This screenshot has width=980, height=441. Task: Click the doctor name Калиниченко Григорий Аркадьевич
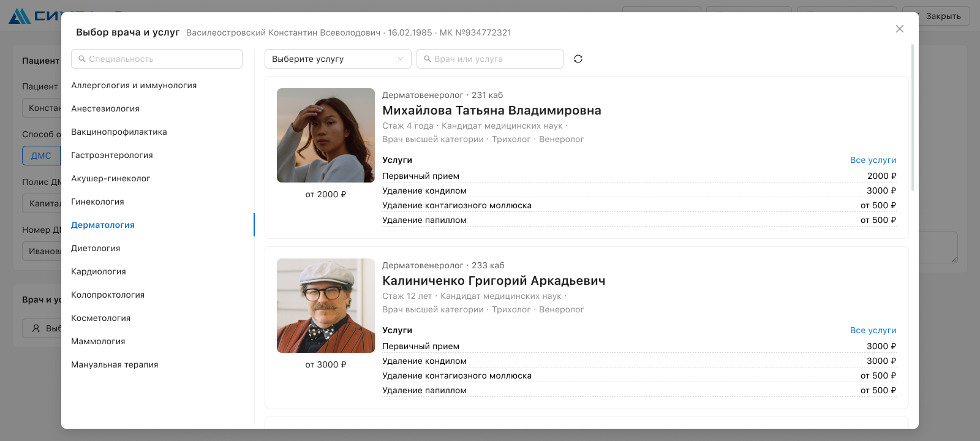[494, 281]
